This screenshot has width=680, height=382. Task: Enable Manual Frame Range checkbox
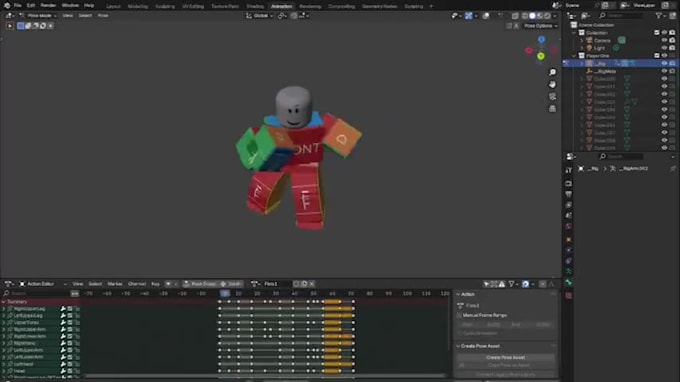[459, 316]
